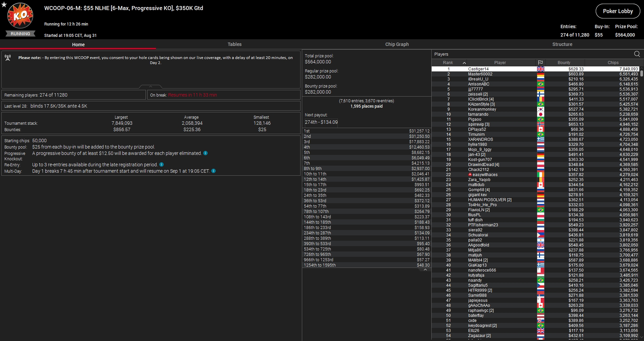The width and height of the screenshot is (644, 341).
Task: Sort players by the Bounty column header
Action: (564, 63)
